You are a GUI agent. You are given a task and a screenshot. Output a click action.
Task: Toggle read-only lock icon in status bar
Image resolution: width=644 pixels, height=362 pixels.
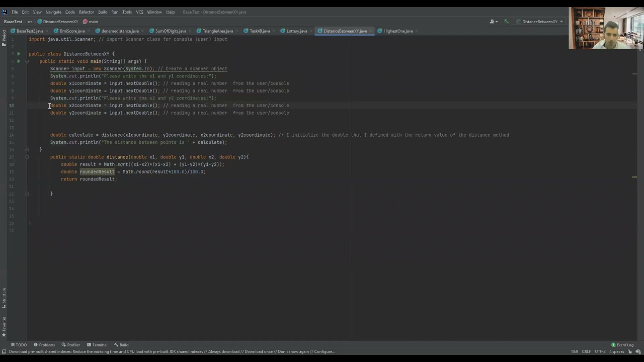[630, 352]
